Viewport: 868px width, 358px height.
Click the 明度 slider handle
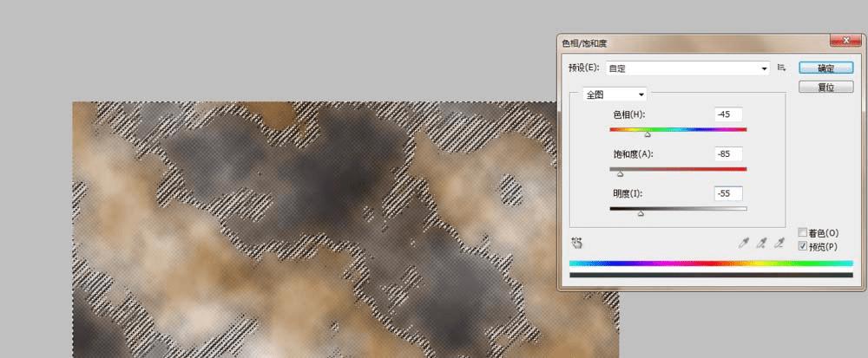pyautogui.click(x=641, y=213)
